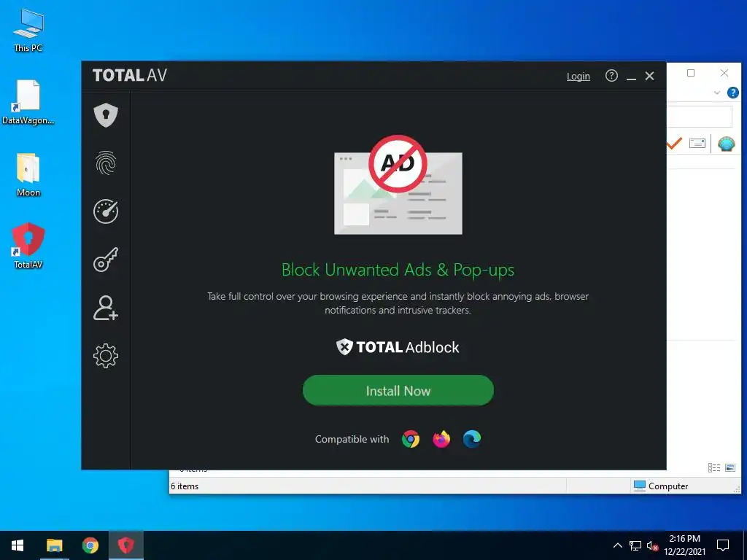The height and width of the screenshot is (560, 747).
Task: Open the taskbar clock and date
Action: click(684, 545)
